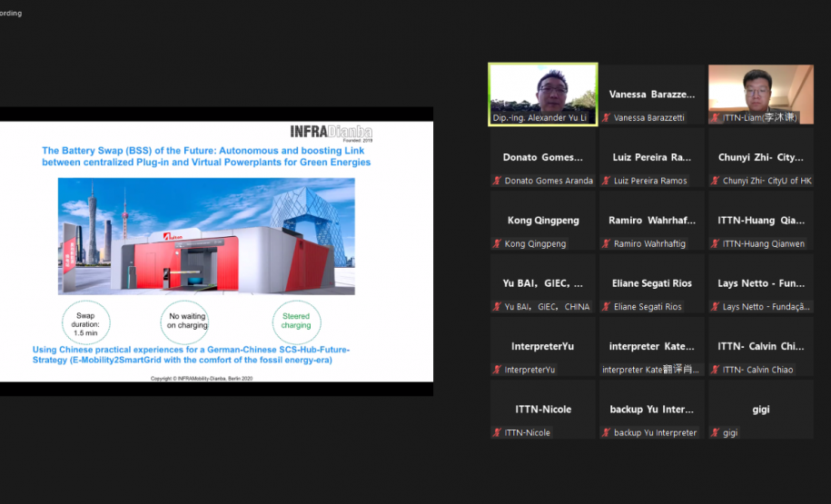Click the 'Steered charging' circle on slide
Viewport: 831px width, 504px height.
point(295,321)
